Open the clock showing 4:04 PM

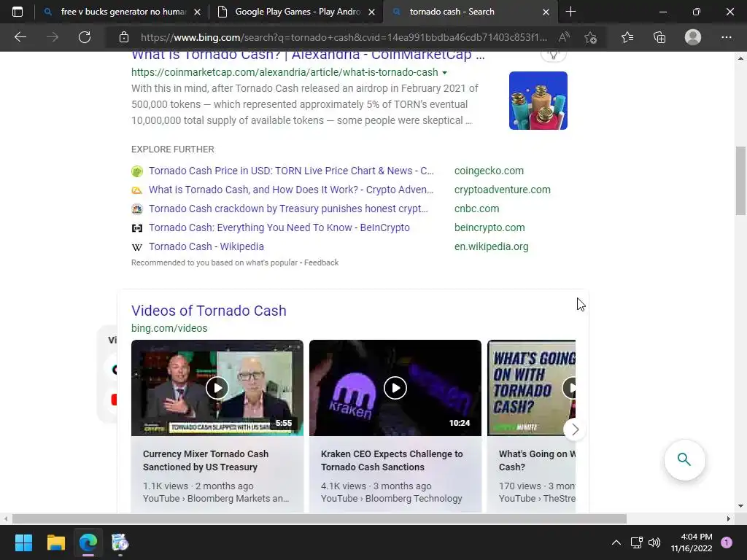click(692, 542)
